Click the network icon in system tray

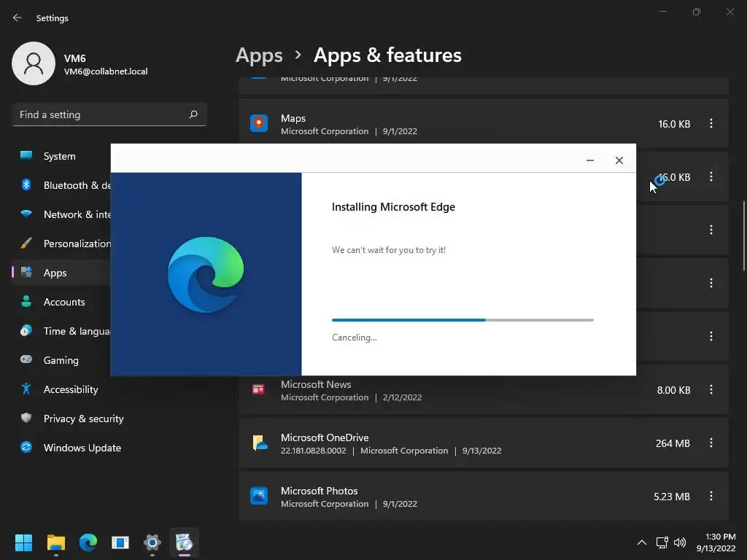tap(662, 542)
